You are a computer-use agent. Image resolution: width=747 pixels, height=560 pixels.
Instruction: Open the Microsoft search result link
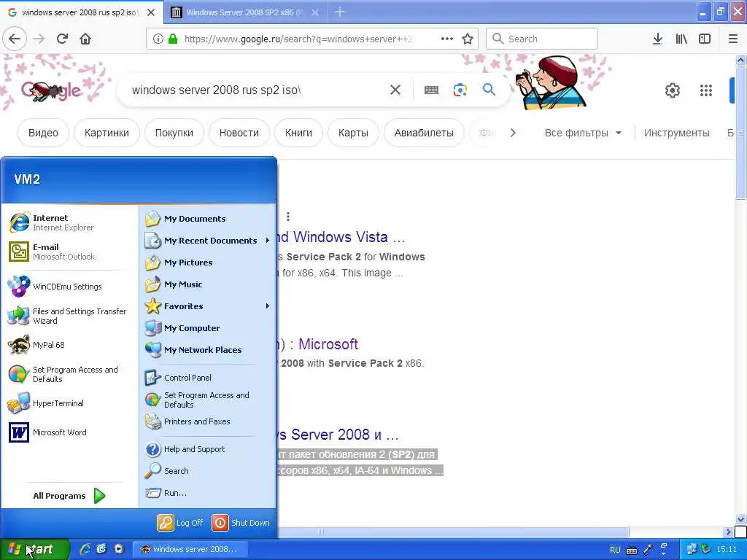(x=317, y=344)
